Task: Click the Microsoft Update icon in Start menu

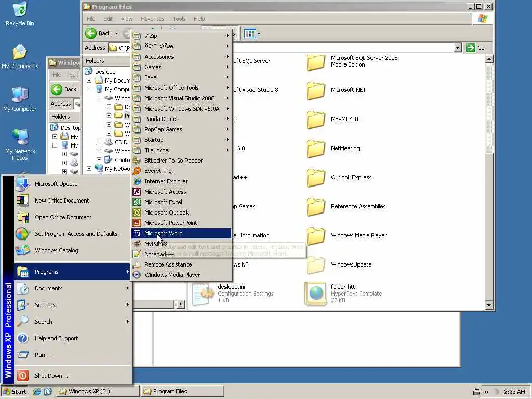Action: click(x=22, y=184)
